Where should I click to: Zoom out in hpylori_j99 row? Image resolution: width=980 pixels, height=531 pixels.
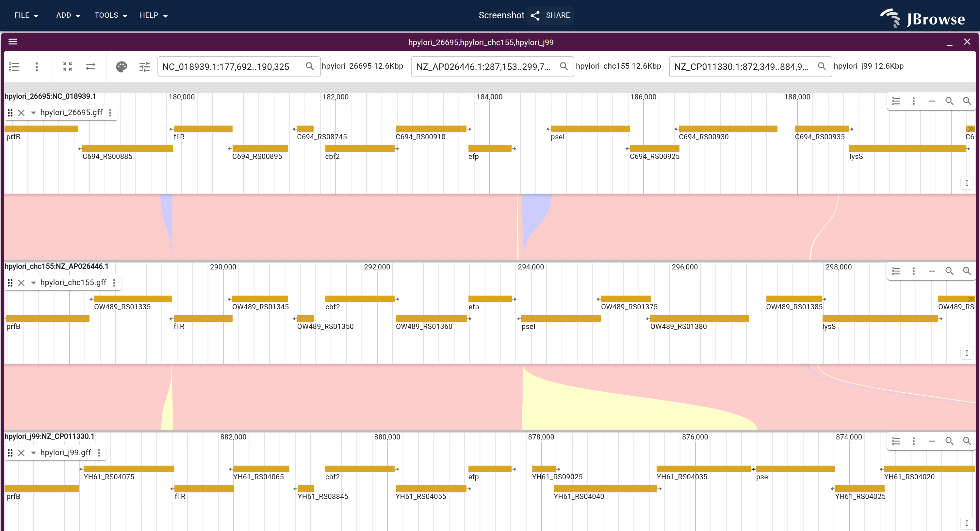(949, 441)
